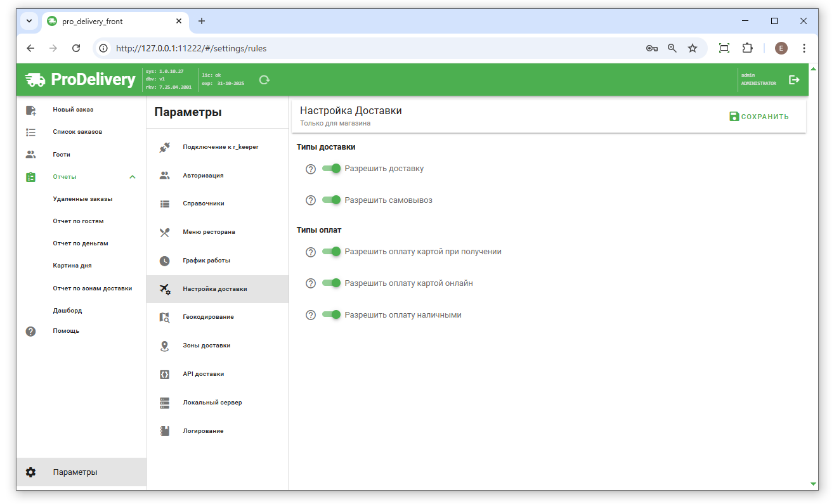Viewport: 834px width, 504px height.
Task: Select График работы in settings menu
Action: coord(206,261)
